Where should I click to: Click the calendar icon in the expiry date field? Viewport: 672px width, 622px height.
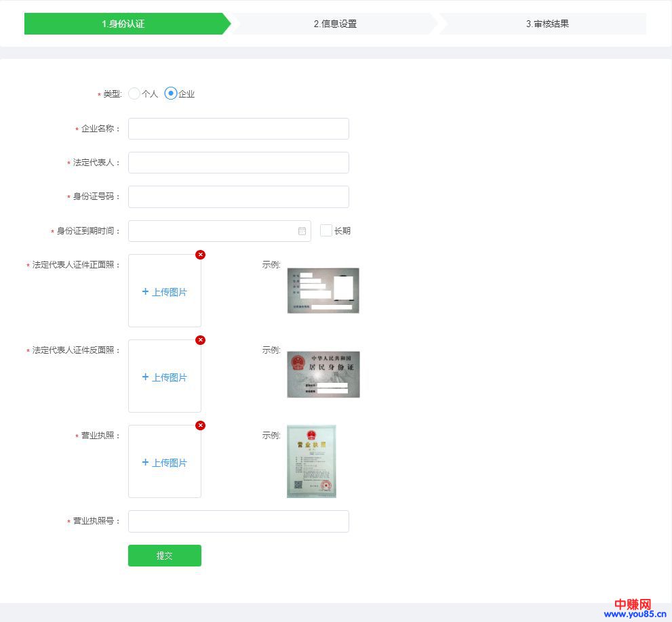pos(302,231)
